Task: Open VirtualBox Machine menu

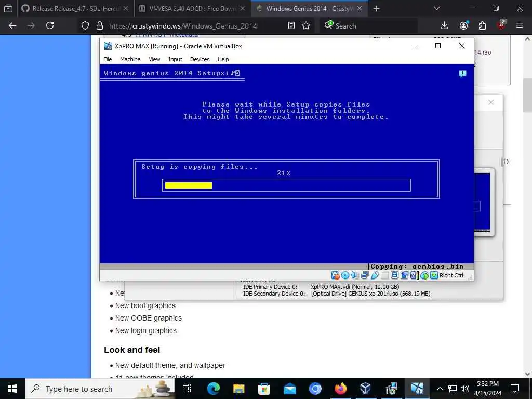Action: click(130, 59)
